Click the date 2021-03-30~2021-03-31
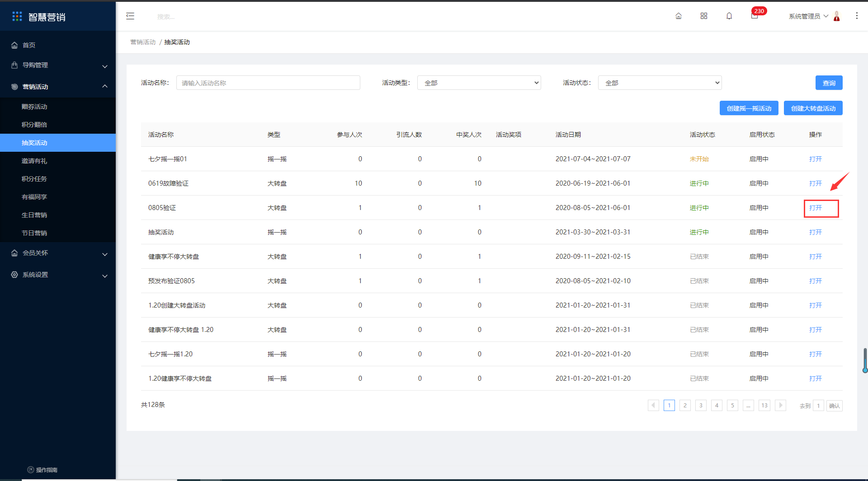This screenshot has height=481, width=868. 593,232
